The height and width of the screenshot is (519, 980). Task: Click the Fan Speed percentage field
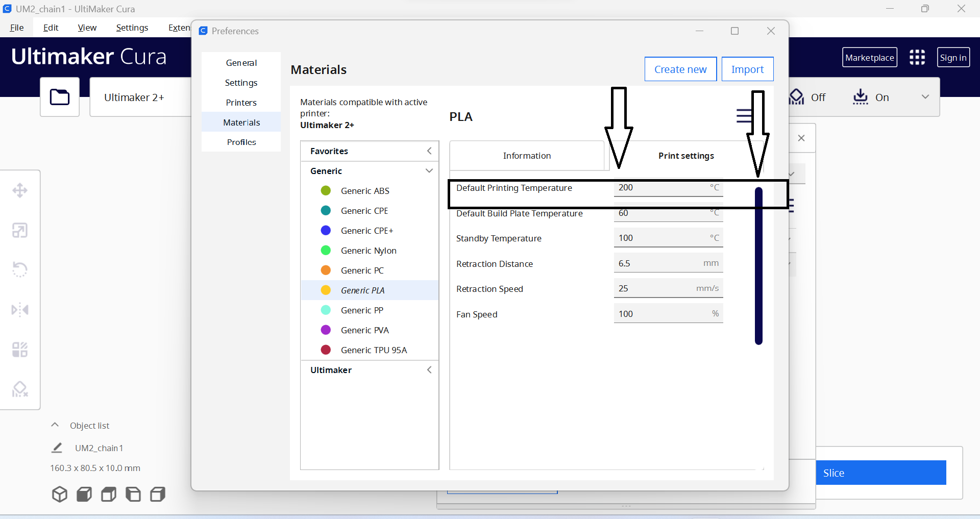668,314
